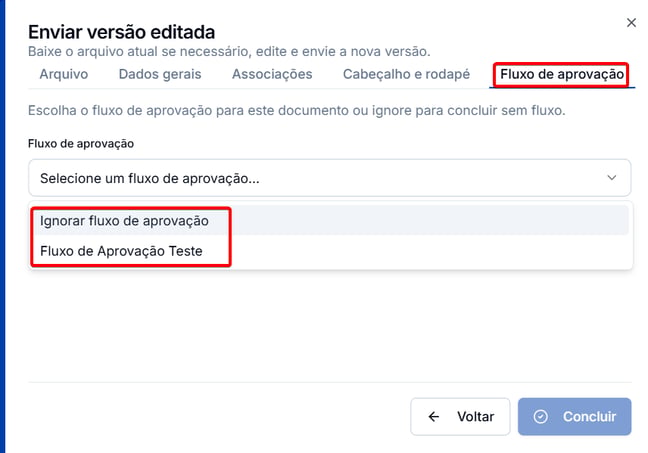Open the Dados gerais tab

tap(160, 74)
